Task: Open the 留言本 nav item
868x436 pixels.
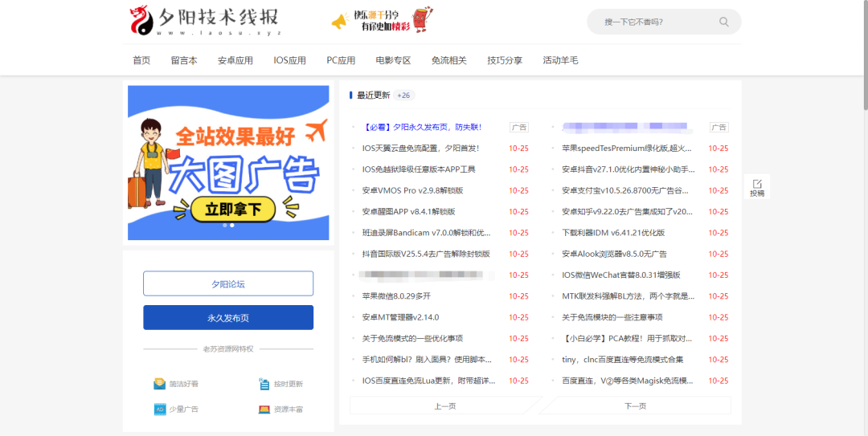Action: coord(184,60)
